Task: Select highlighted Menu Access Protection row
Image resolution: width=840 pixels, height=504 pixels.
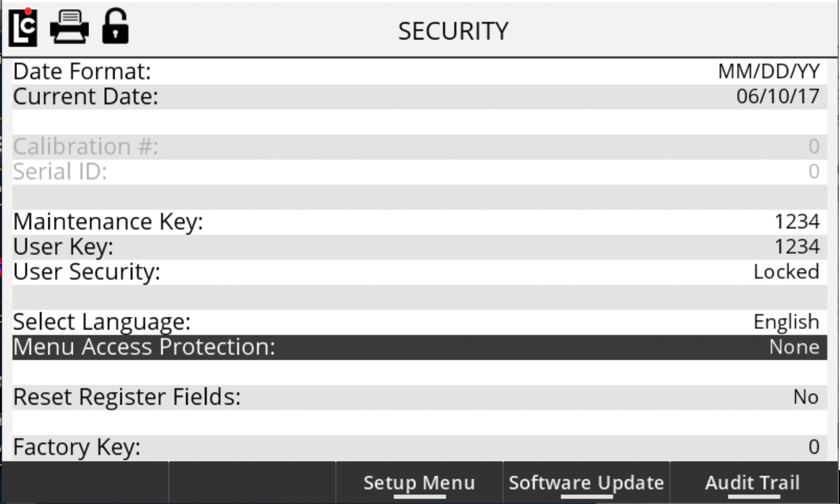Action: point(419,347)
